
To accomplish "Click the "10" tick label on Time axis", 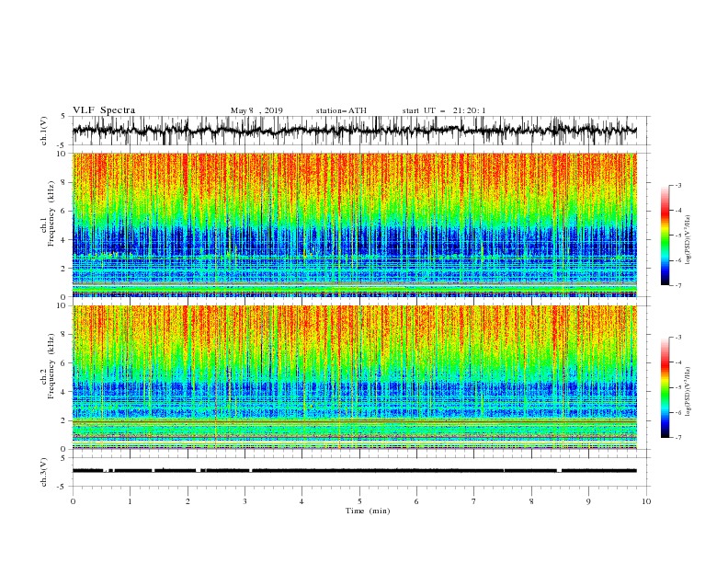I will coord(646,501).
